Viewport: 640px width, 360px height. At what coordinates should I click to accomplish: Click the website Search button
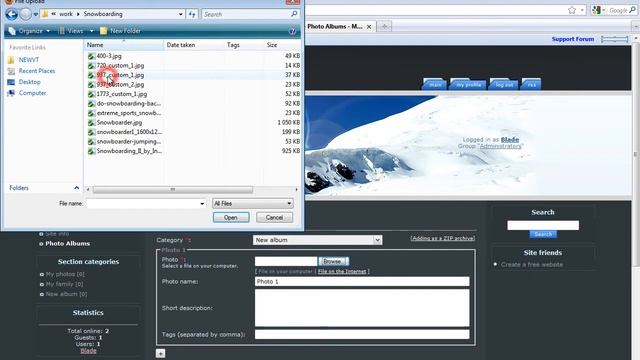point(543,234)
